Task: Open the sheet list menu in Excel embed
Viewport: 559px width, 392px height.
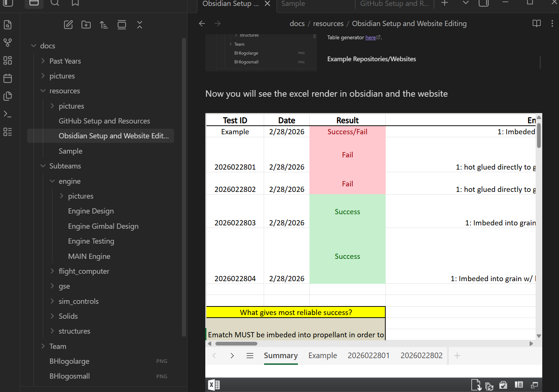Action: pyautogui.click(x=250, y=356)
